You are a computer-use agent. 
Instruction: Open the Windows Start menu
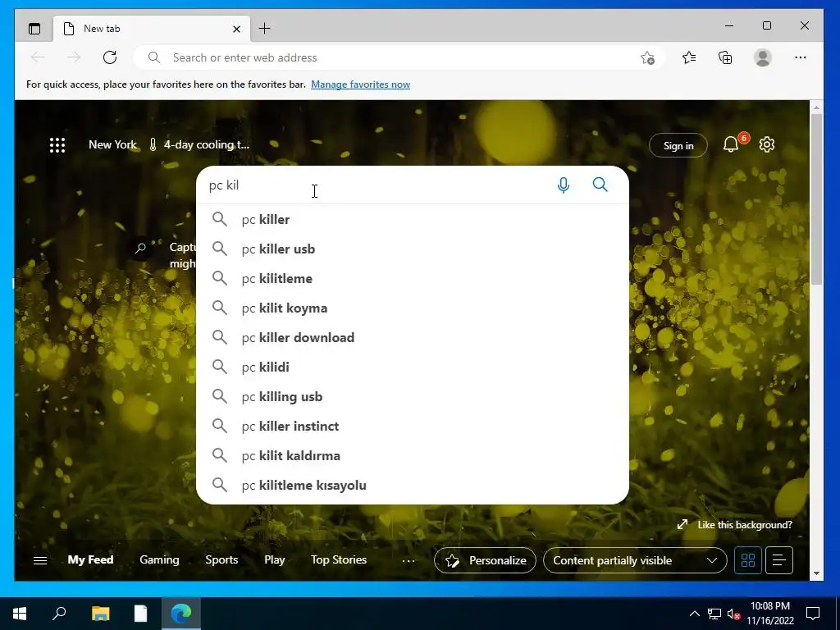click(x=20, y=614)
